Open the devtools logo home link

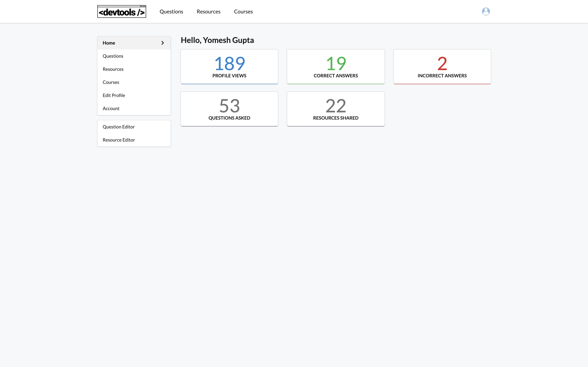[x=121, y=11]
